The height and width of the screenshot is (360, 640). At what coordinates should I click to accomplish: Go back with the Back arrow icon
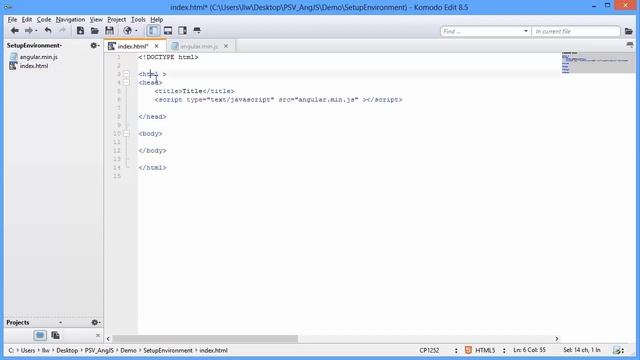point(15,31)
